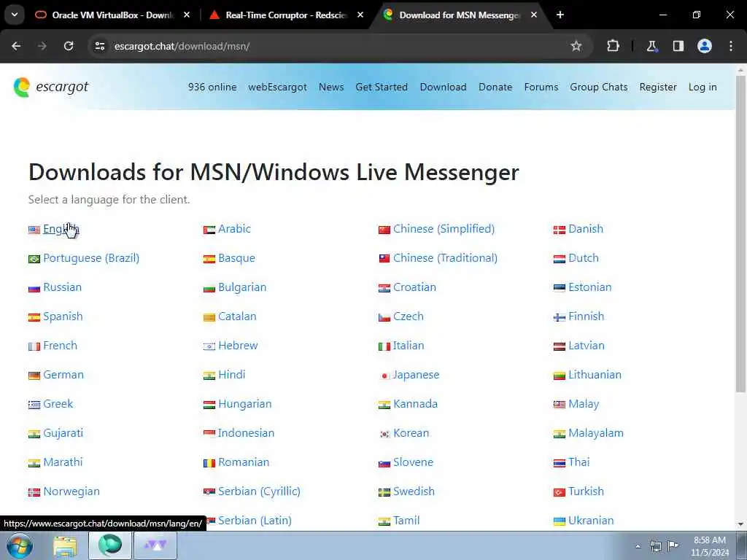The image size is (747, 560).
Task: Go back with the browser back arrow
Action: point(16,46)
